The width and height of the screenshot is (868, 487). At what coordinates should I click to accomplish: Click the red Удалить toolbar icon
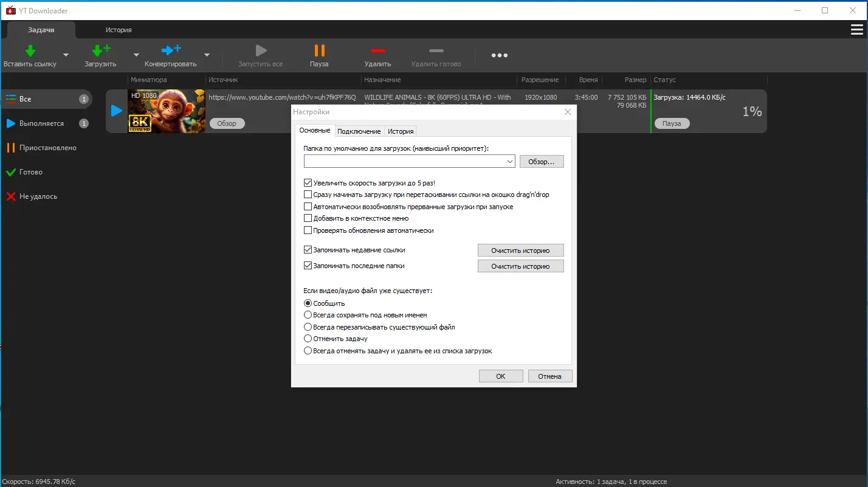[378, 51]
